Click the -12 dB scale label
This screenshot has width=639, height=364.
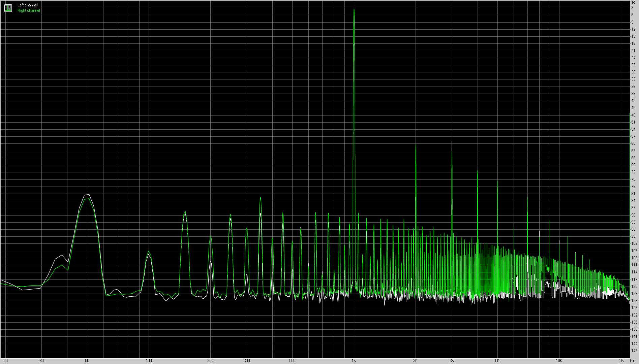click(x=633, y=29)
